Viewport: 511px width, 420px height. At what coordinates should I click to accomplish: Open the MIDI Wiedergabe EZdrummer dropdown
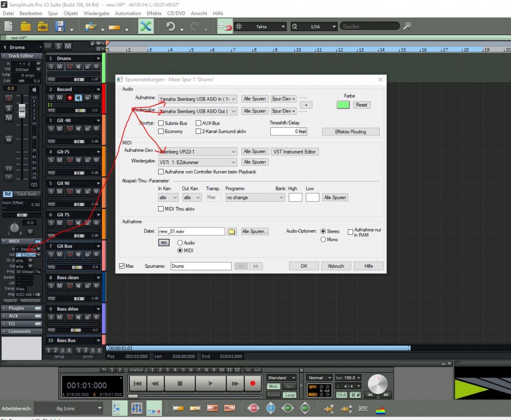(197, 162)
